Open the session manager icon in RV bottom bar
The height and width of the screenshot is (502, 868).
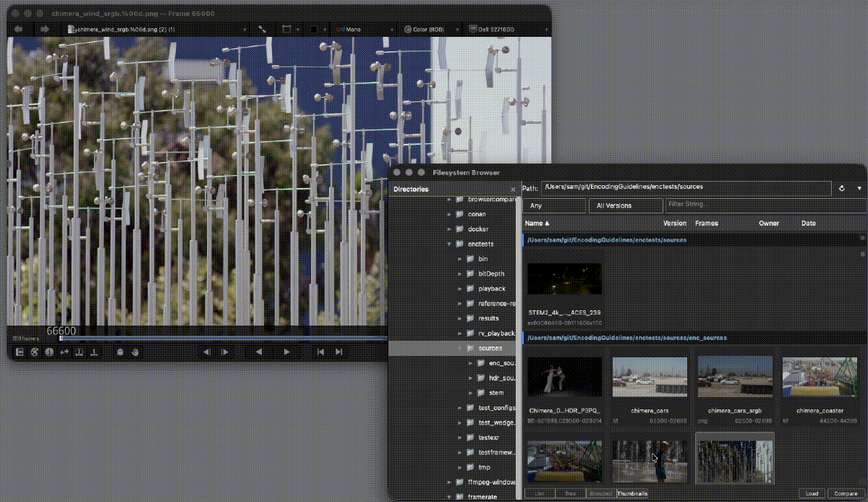coord(20,352)
